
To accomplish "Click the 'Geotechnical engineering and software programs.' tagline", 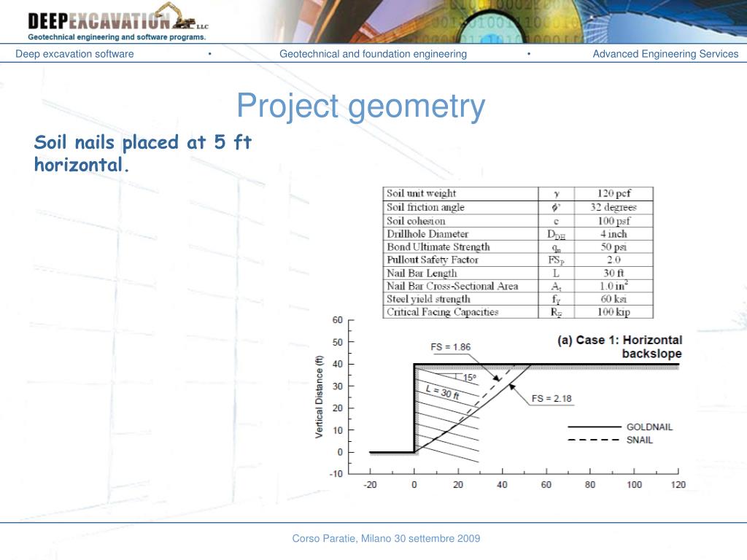I will [x=117, y=37].
